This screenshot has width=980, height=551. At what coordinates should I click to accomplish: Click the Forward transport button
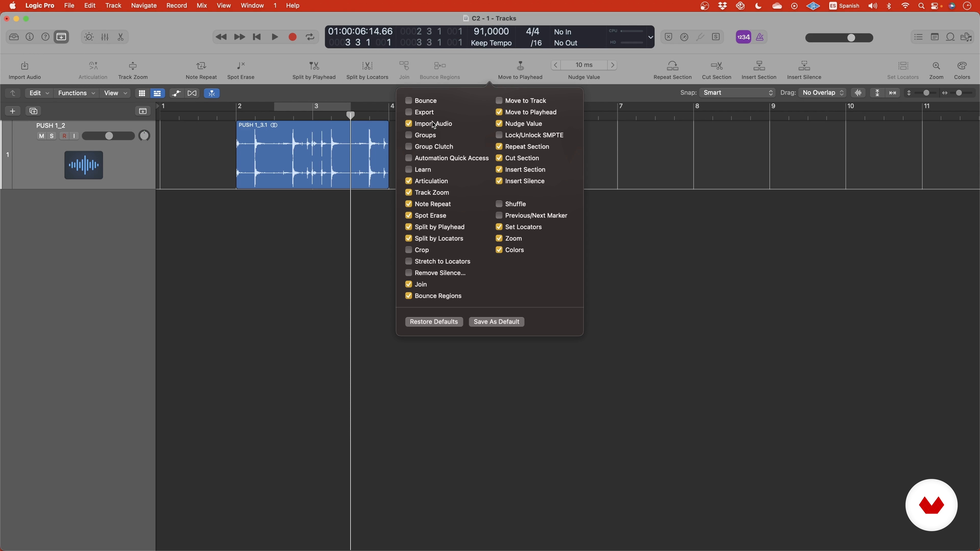239,37
